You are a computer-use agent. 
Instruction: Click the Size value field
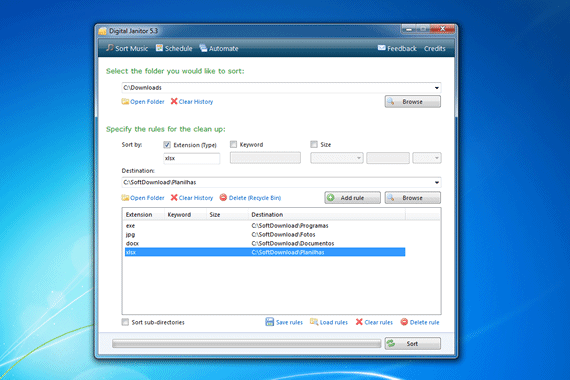pyautogui.click(x=388, y=158)
